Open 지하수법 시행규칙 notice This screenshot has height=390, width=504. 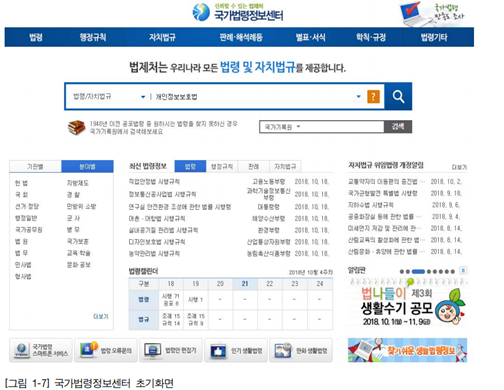[371, 205]
